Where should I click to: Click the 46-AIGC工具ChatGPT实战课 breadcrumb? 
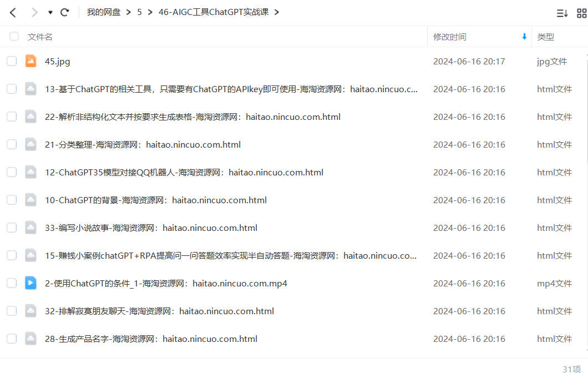[214, 12]
